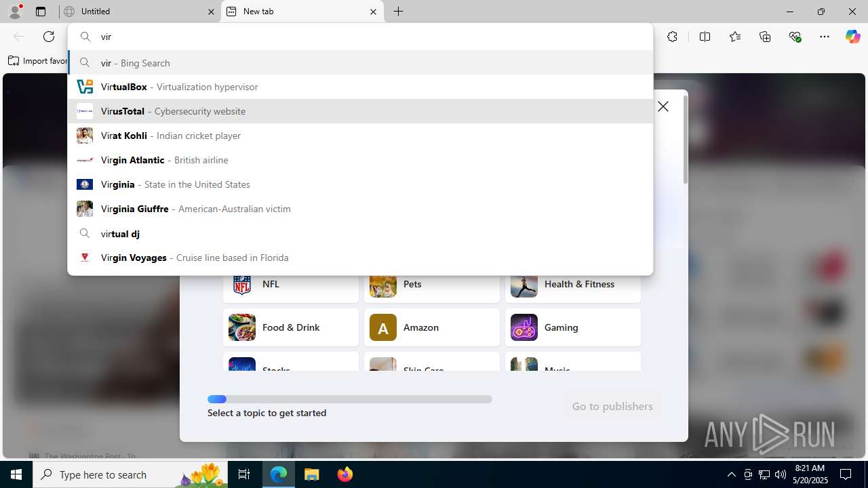Switch to the Untitled tab
868x488 pixels.
click(x=140, y=12)
